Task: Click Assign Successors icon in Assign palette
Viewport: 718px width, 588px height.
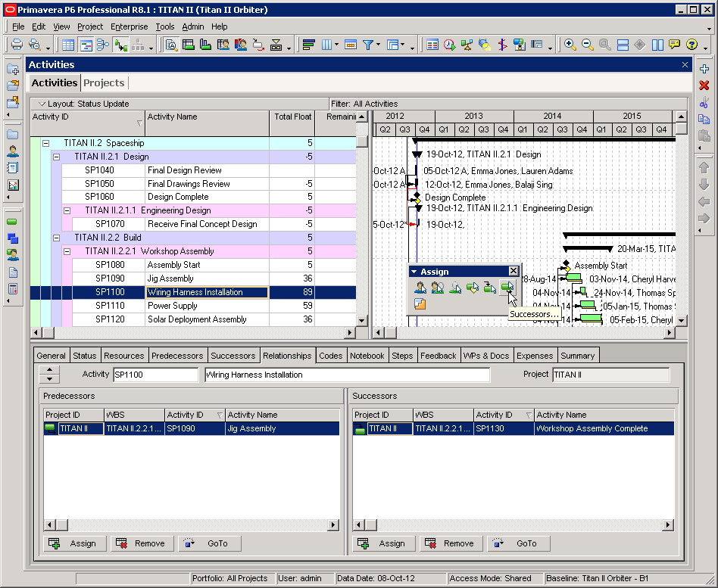Action: pos(507,288)
